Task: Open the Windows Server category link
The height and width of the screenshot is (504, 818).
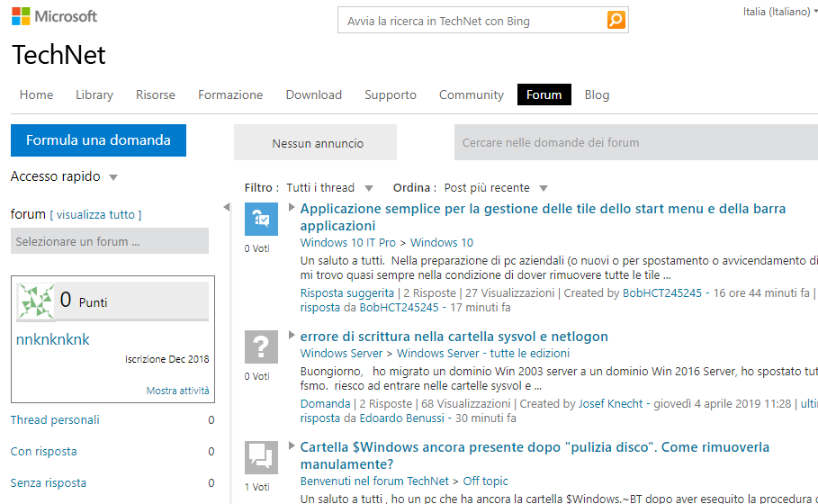Action: click(341, 353)
